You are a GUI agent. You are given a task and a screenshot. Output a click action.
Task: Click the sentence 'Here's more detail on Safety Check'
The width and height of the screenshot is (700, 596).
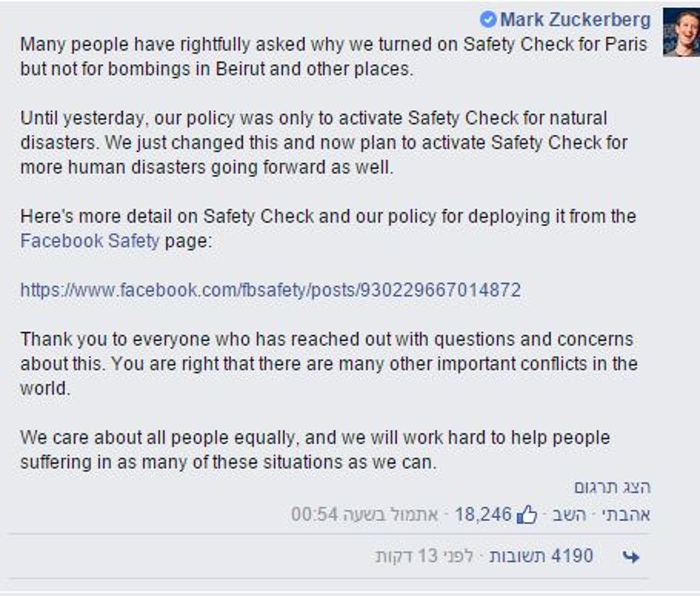[x=327, y=229]
